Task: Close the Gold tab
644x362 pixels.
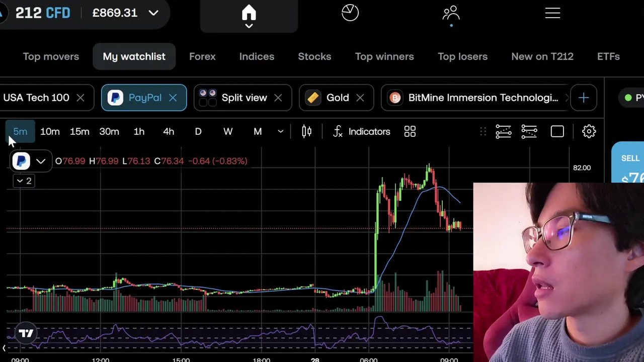Action: pos(360,98)
